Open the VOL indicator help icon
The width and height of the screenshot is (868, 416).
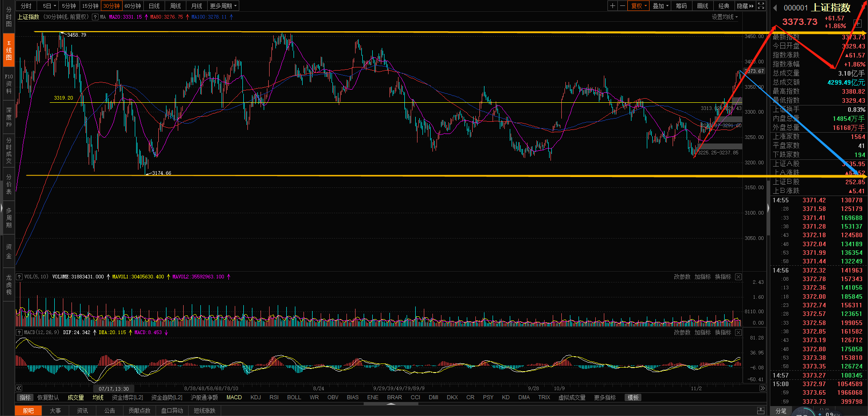pos(19,277)
